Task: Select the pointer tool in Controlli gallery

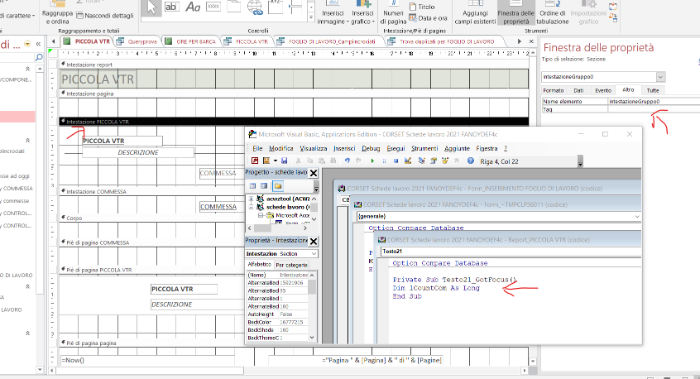Action: tap(151, 8)
